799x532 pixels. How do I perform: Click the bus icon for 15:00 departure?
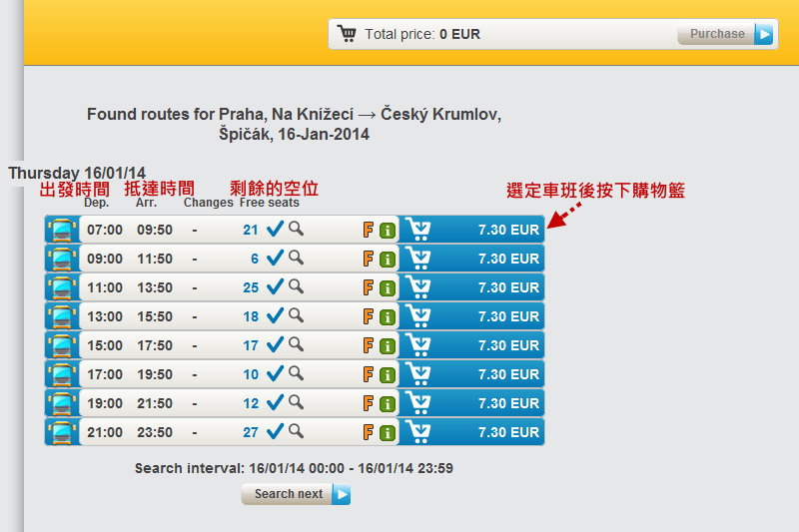pyautogui.click(x=62, y=345)
